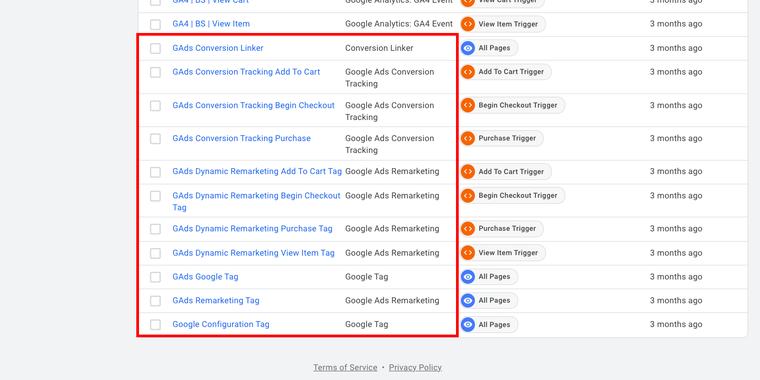Image resolution: width=760 pixels, height=380 pixels.
Task: Open GAds Conversion Tracking Begin Checkout tag
Action: (253, 105)
